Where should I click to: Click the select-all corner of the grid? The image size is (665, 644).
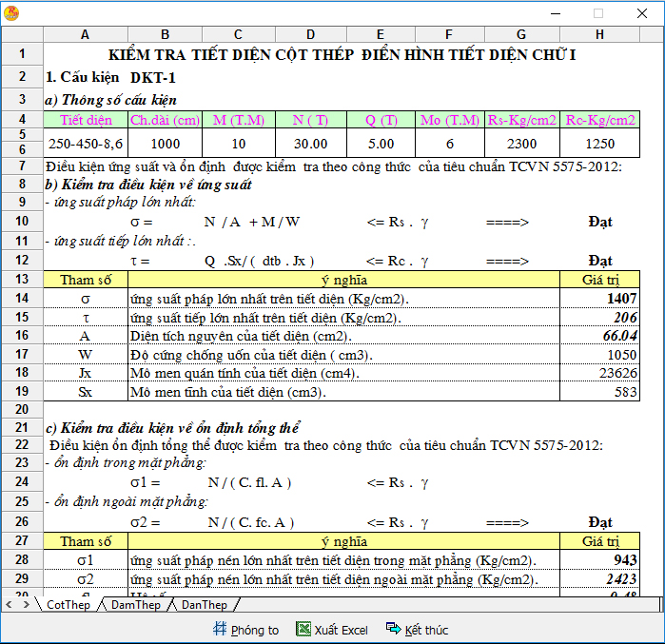point(22,34)
